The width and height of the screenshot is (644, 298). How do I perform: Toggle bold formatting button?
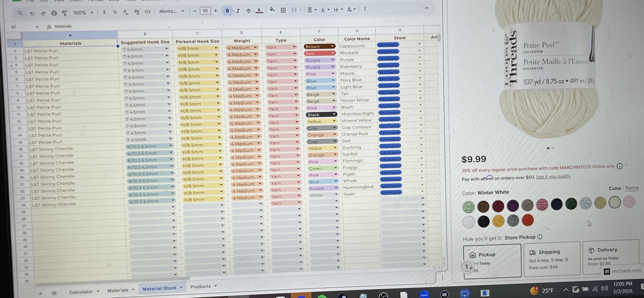click(227, 11)
